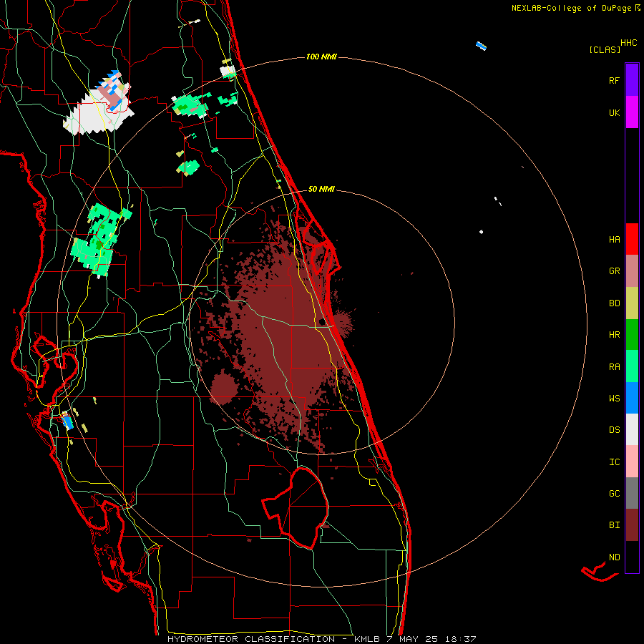This screenshot has width=644, height=644.
Task: Click the ND black legend swatch
Action: point(632,557)
